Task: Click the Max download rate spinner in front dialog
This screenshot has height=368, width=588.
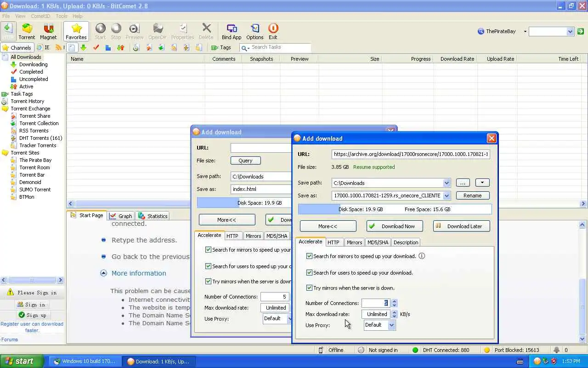Action: point(394,314)
